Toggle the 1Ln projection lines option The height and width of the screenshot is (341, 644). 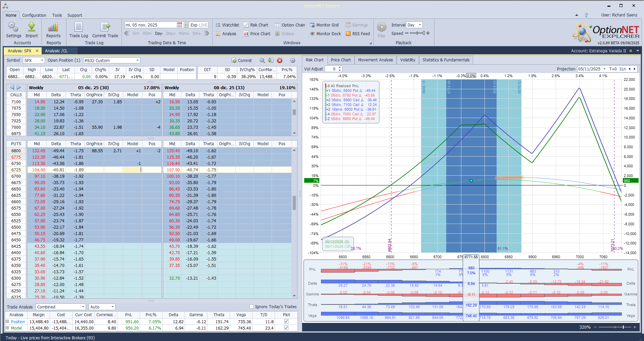(x=623, y=69)
